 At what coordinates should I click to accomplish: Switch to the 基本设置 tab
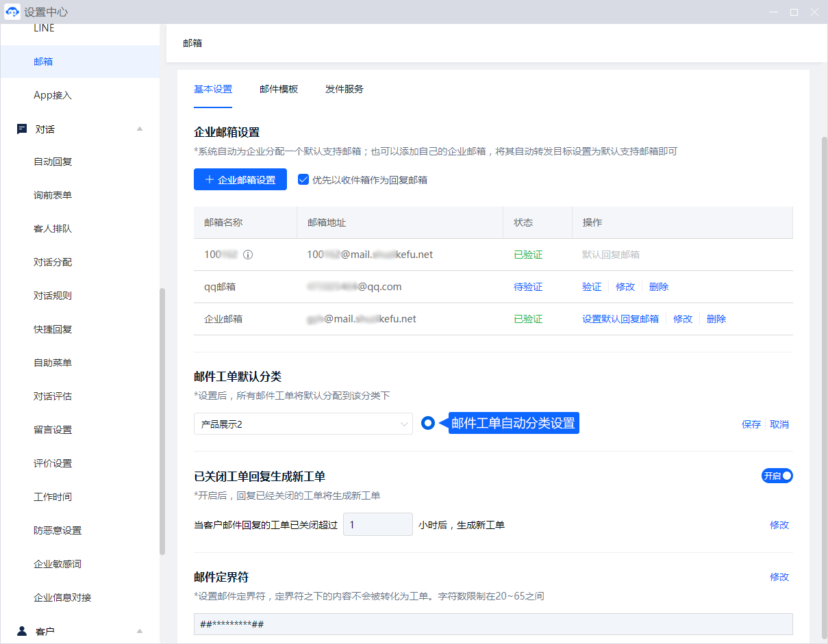click(213, 89)
